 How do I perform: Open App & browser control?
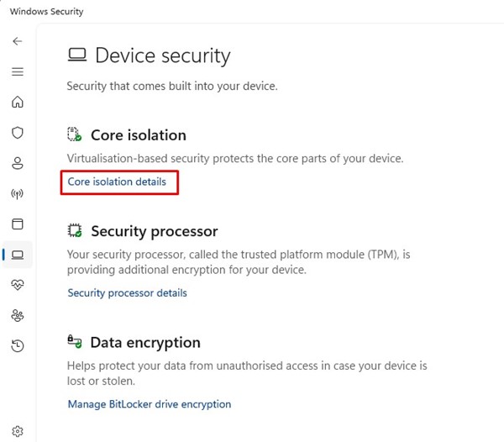point(18,224)
